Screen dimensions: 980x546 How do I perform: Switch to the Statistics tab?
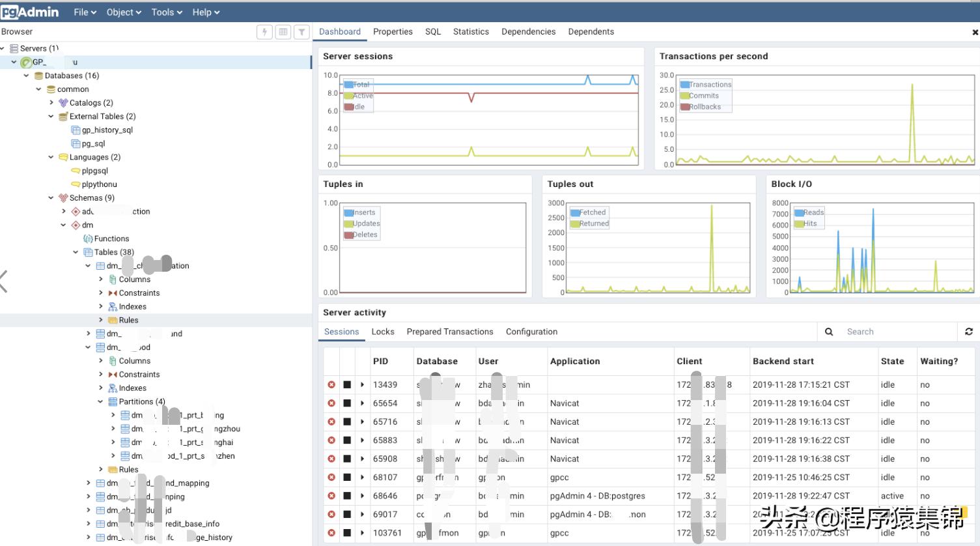[471, 32]
